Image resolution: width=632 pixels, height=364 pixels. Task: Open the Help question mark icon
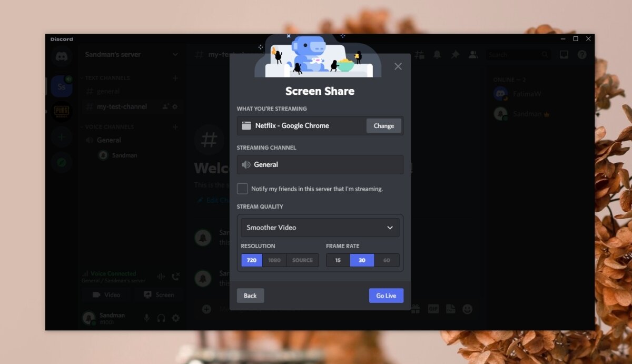click(x=582, y=54)
